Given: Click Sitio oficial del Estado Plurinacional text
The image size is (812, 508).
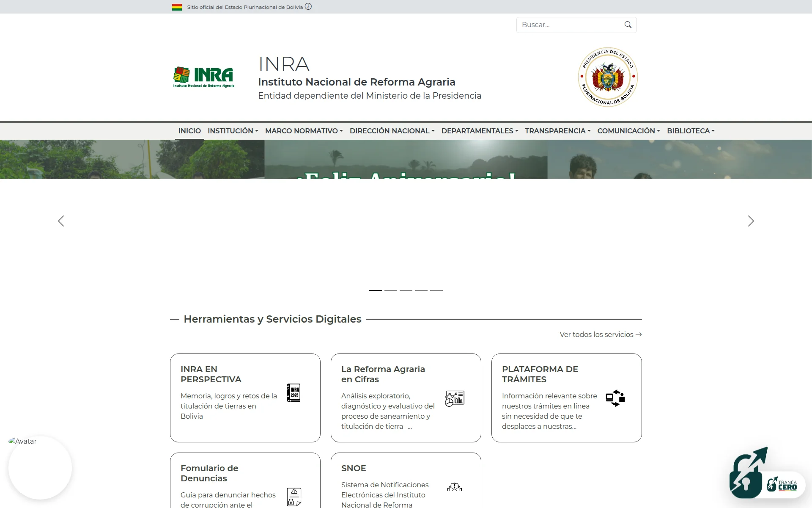Looking at the screenshot, I should pos(245,7).
